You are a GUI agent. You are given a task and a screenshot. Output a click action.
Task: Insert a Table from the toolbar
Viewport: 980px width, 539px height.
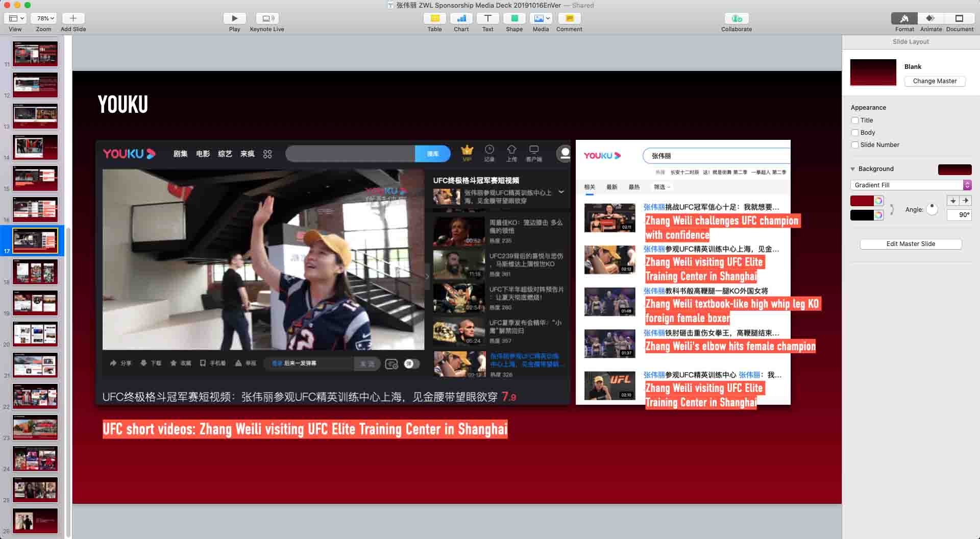pyautogui.click(x=434, y=18)
